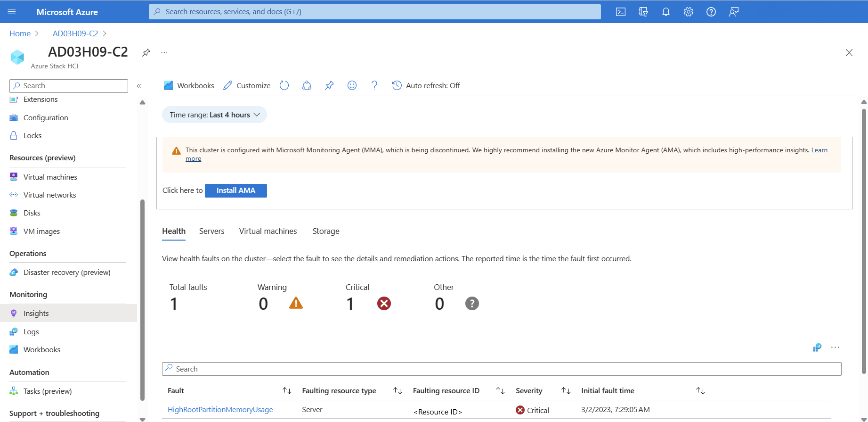Collapse the left navigation pane
This screenshot has width=868, height=422.
tap(139, 86)
